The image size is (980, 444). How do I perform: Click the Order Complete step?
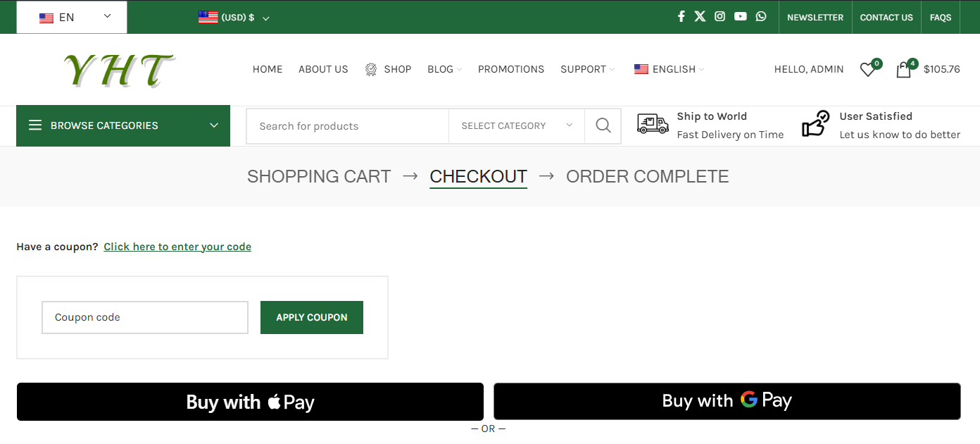pyautogui.click(x=648, y=176)
